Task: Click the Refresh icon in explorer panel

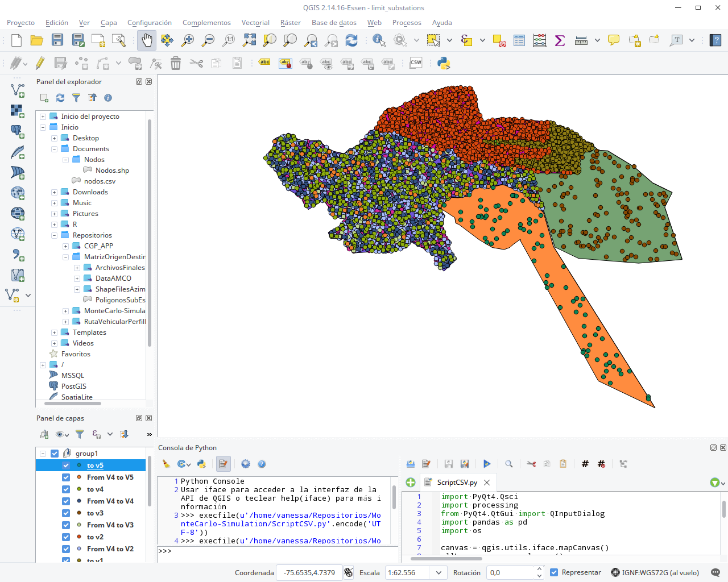Action: 60,98
